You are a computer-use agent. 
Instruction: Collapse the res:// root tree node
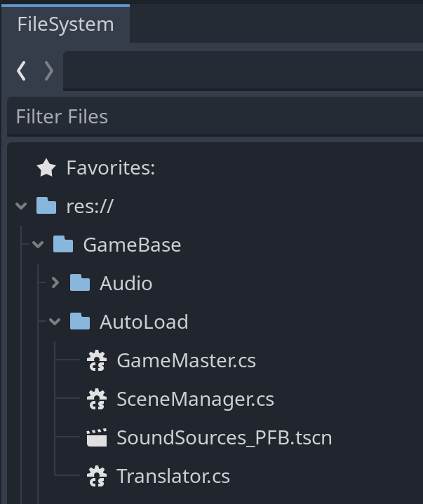[21, 206]
